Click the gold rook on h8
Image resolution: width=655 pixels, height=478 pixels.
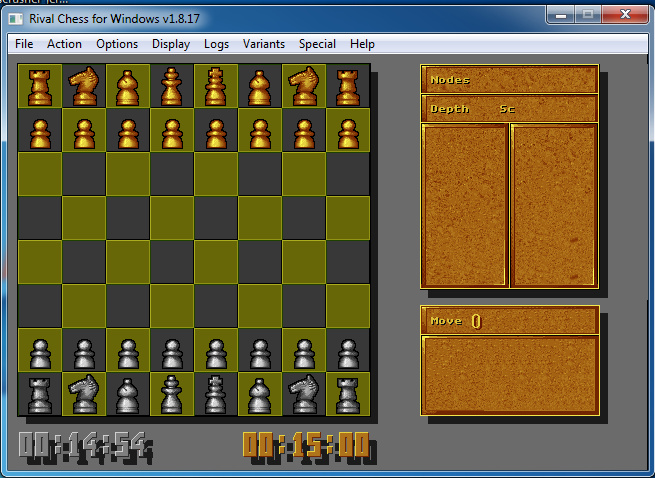tap(348, 86)
